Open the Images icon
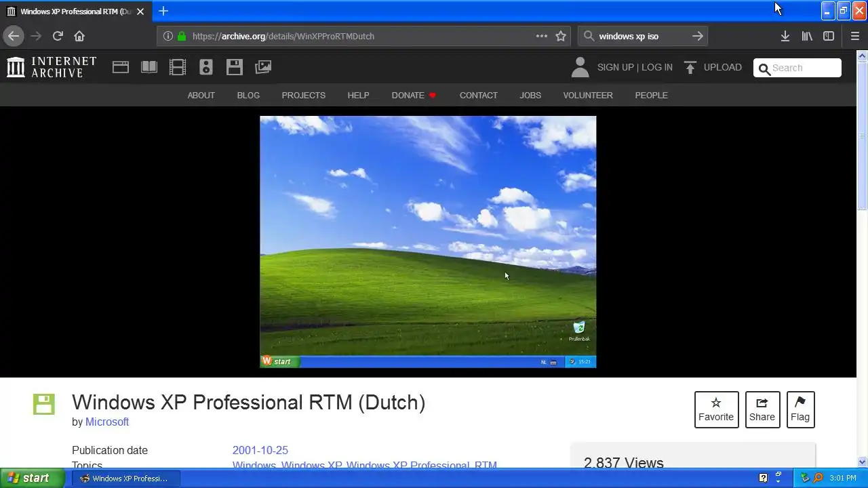This screenshot has width=868, height=488. [263, 67]
